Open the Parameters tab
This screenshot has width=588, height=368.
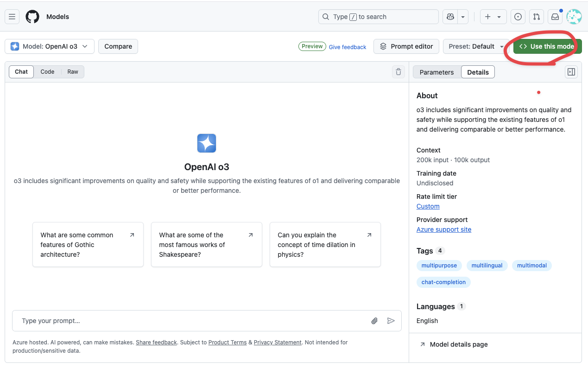pyautogui.click(x=436, y=72)
